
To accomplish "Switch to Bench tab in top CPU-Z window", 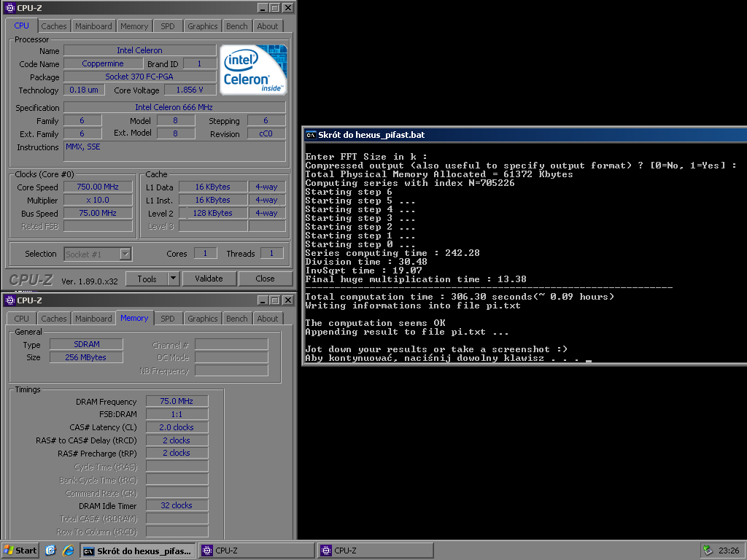I will click(x=237, y=26).
